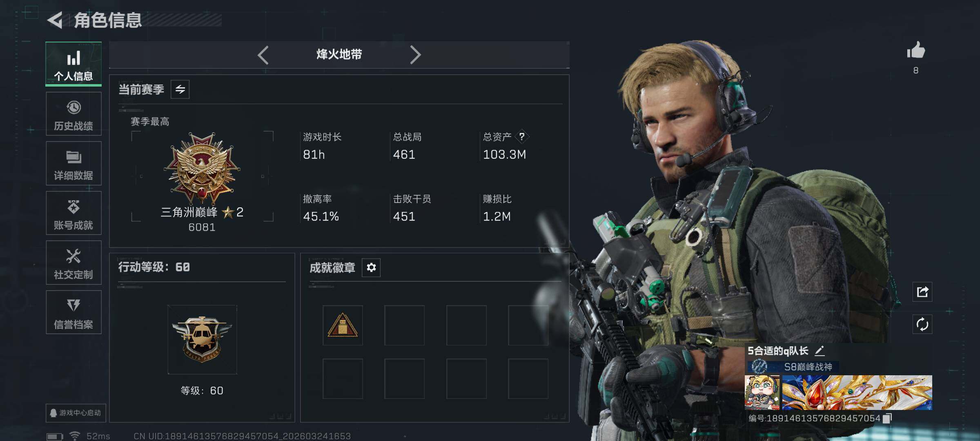Open the 信誉档案 sidebar tab
980x441 pixels.
[x=73, y=312]
